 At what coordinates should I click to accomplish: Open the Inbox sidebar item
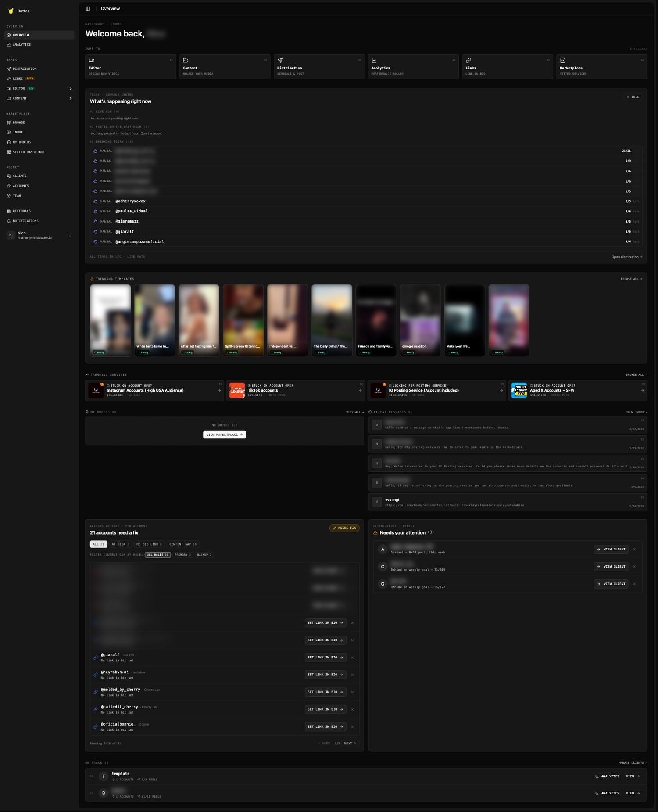(x=39, y=132)
